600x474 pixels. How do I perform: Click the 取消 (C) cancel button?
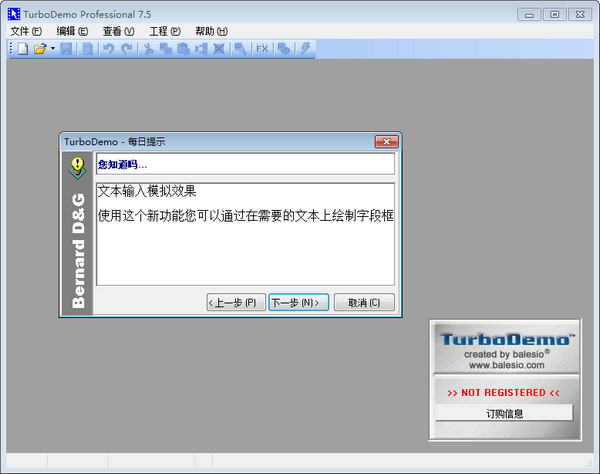click(x=364, y=302)
